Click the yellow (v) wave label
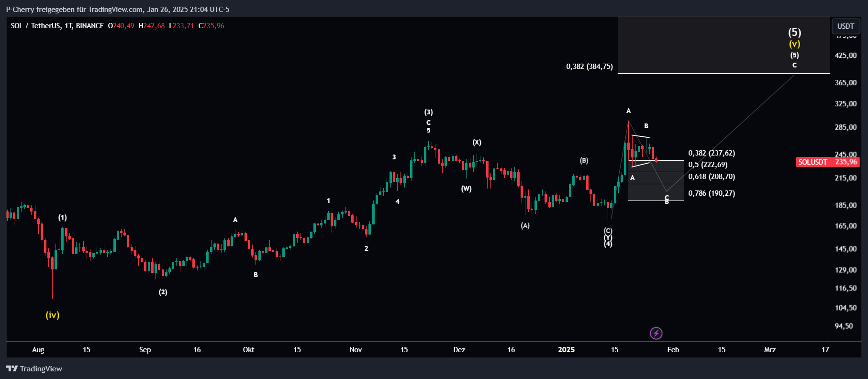Viewport: 868px width, 379px height. (794, 44)
